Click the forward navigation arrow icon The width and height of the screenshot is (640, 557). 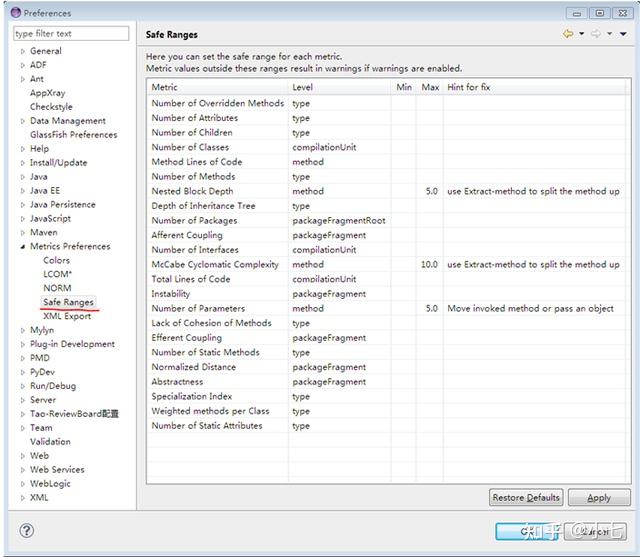pyautogui.click(x=596, y=34)
